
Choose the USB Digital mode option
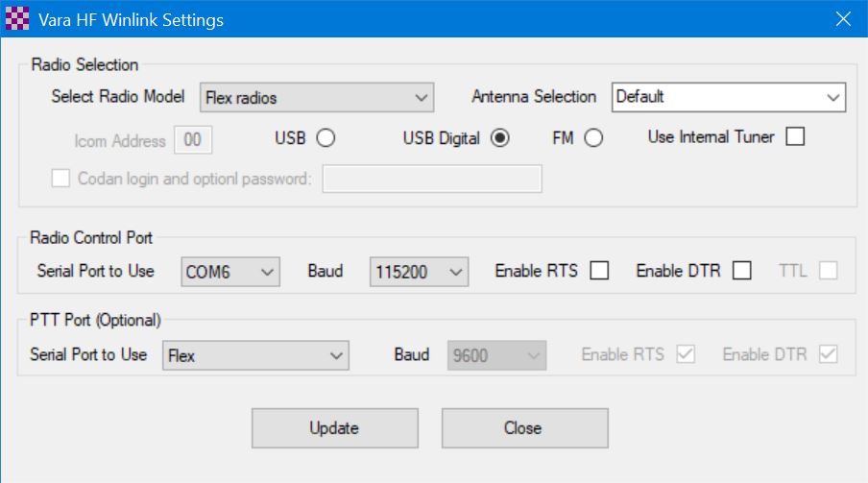[x=500, y=138]
